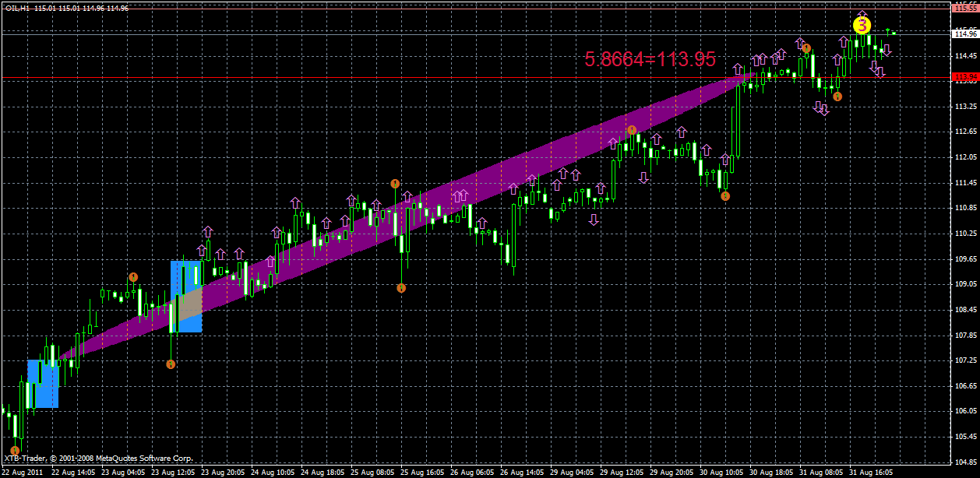
Task: Click the orange marker during the 30 Aug pullback
Action: pyautogui.click(x=724, y=196)
